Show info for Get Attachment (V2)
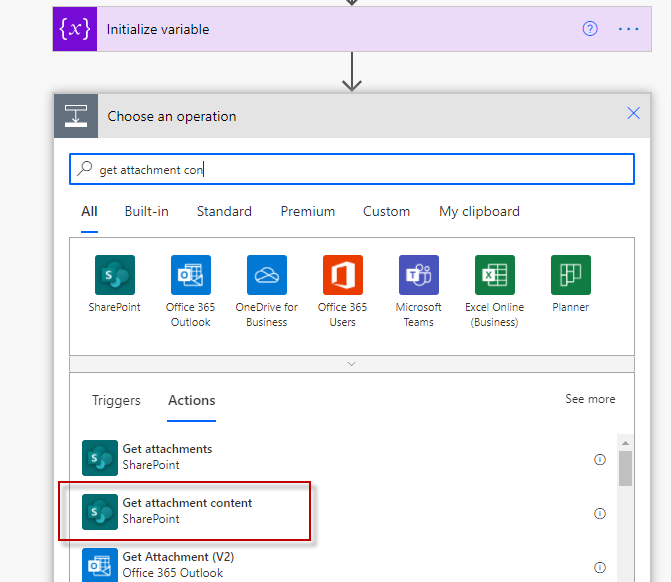The width and height of the screenshot is (671, 582). [600, 567]
